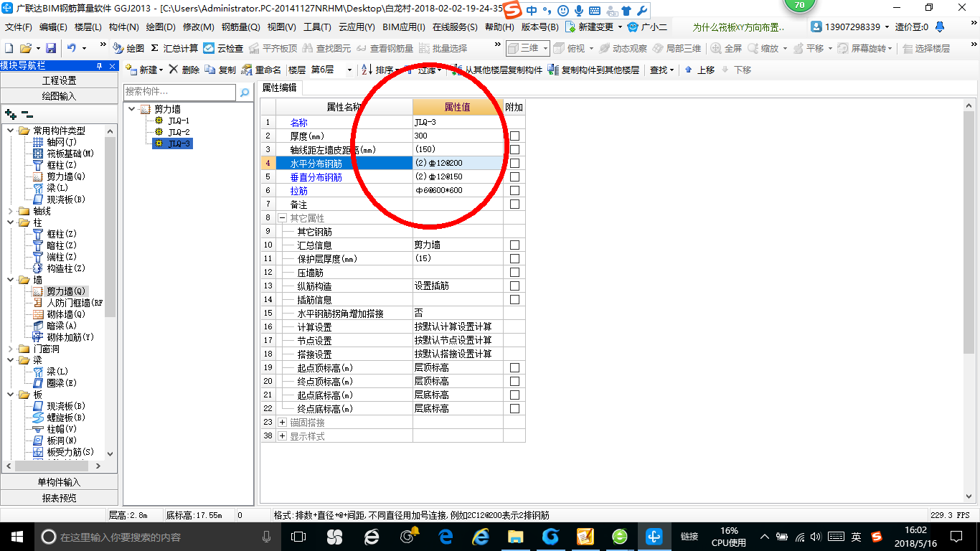Open 三维 view mode dropdown
This screenshot has width=980, height=551.
[x=545, y=48]
